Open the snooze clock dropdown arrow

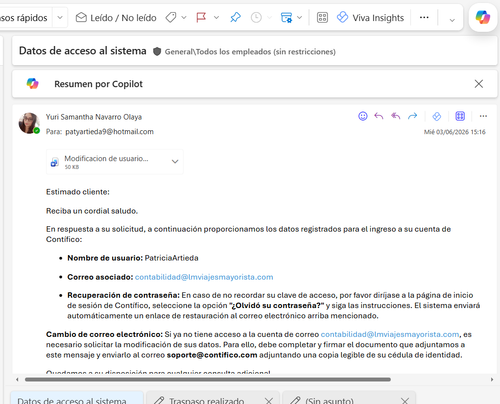point(269,18)
